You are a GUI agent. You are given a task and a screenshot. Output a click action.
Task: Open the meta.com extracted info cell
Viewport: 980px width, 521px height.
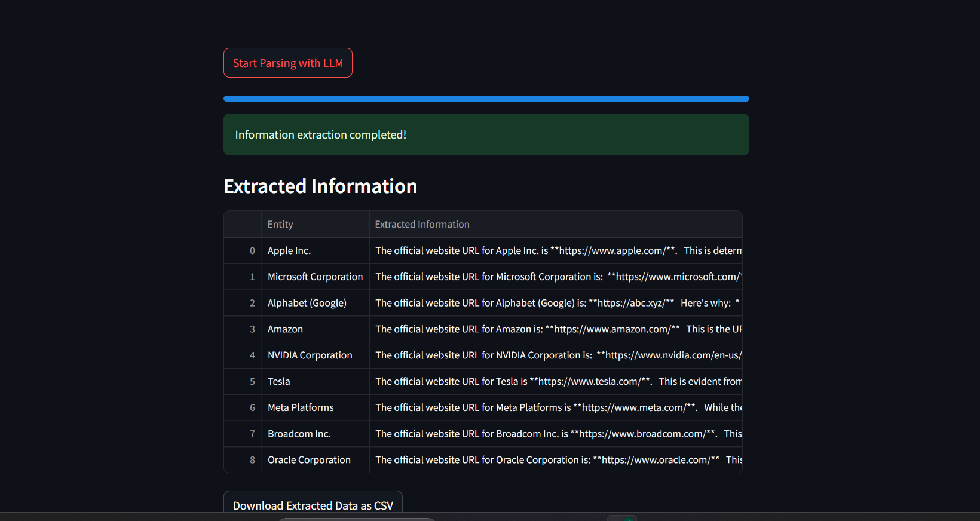(x=556, y=407)
